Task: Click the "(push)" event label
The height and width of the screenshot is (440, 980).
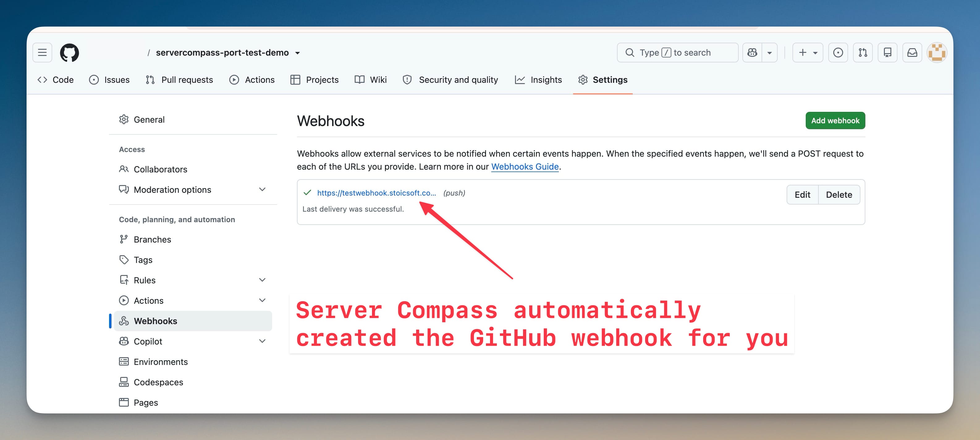Action: pyautogui.click(x=454, y=193)
